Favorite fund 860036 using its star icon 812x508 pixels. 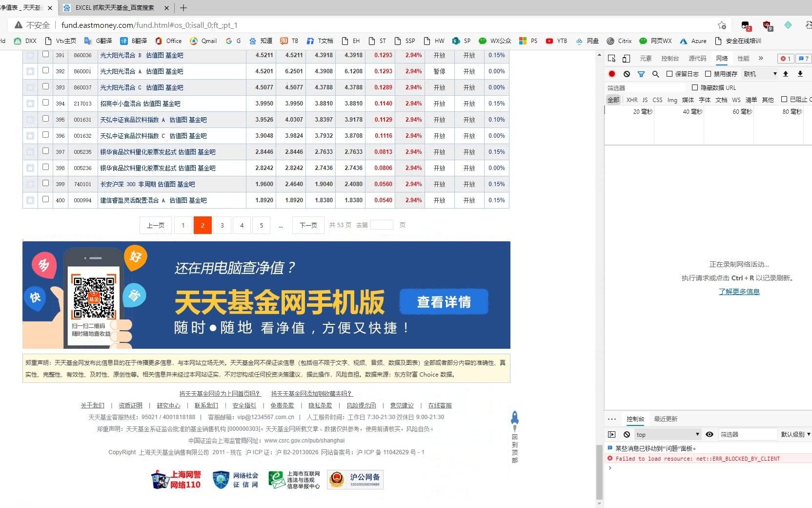pos(30,55)
